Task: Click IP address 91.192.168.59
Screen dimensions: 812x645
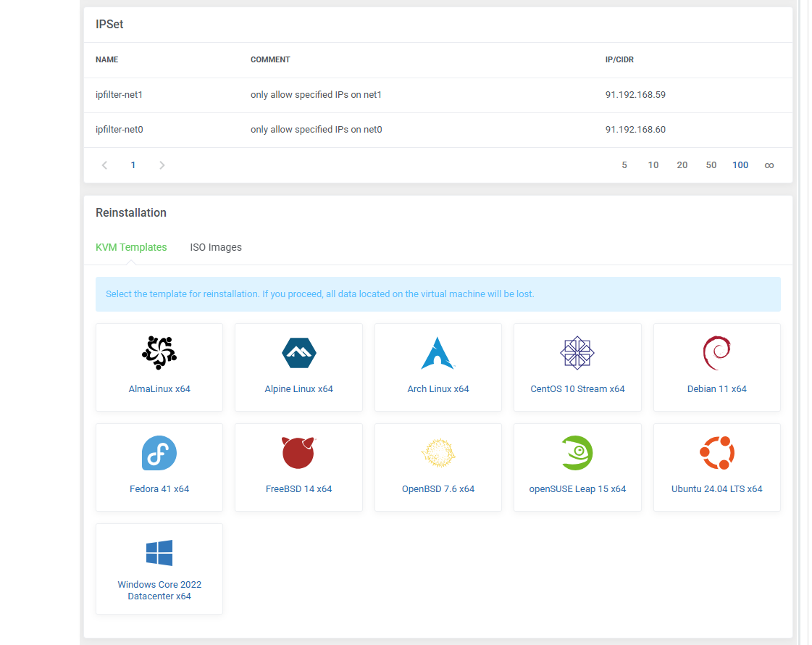Action: pyautogui.click(x=635, y=95)
